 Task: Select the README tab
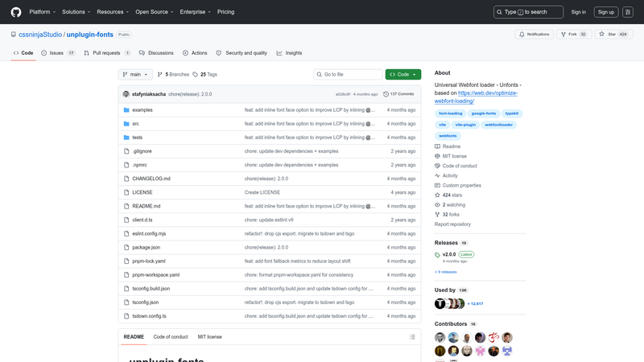134,337
